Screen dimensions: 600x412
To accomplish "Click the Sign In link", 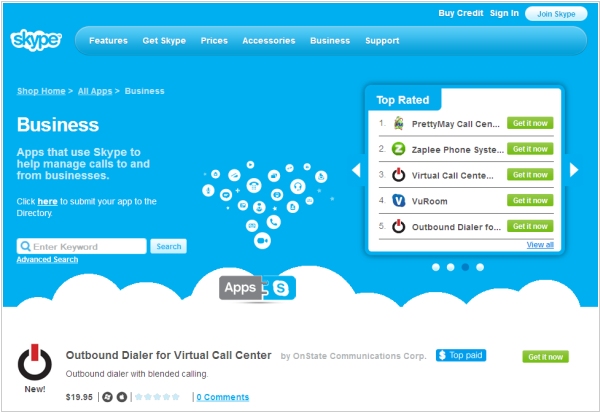I will [504, 13].
